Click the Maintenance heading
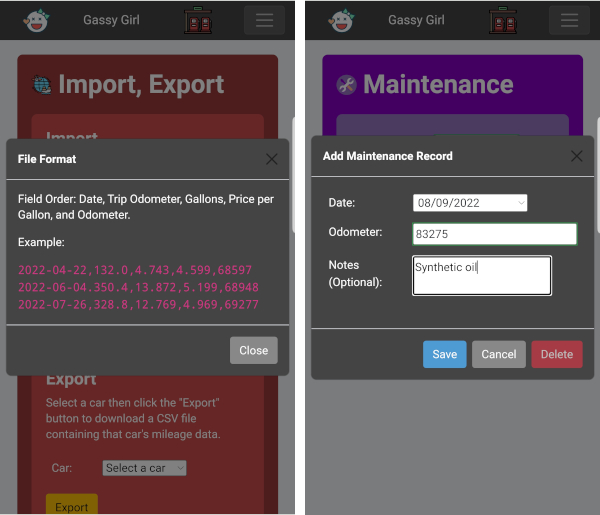Image resolution: width=600 pixels, height=515 pixels. [x=438, y=84]
